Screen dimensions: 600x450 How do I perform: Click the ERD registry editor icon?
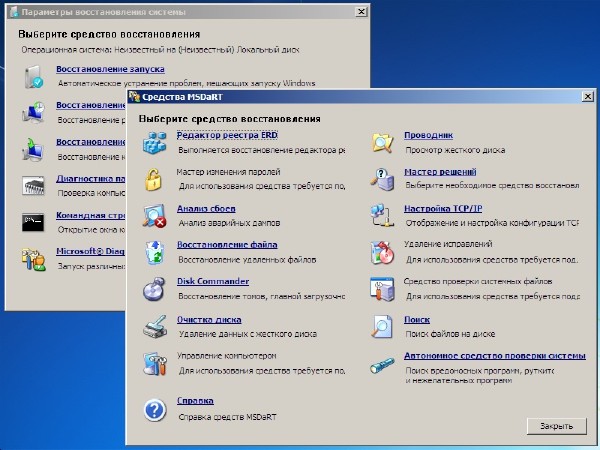click(154, 143)
